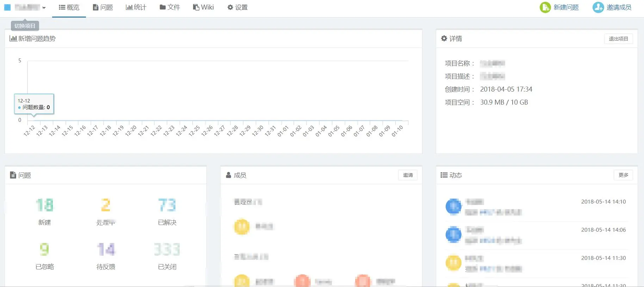Open the Wiki tab
The width and height of the screenshot is (644, 287).
tap(203, 7)
